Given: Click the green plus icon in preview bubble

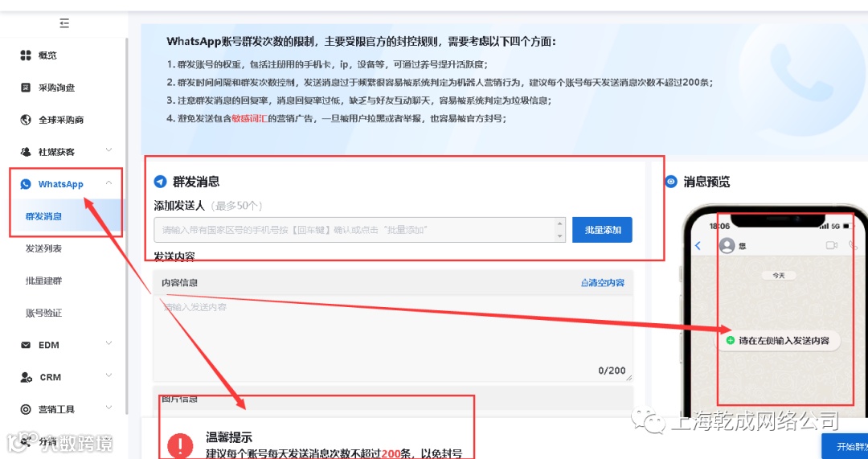Looking at the screenshot, I should pos(730,341).
